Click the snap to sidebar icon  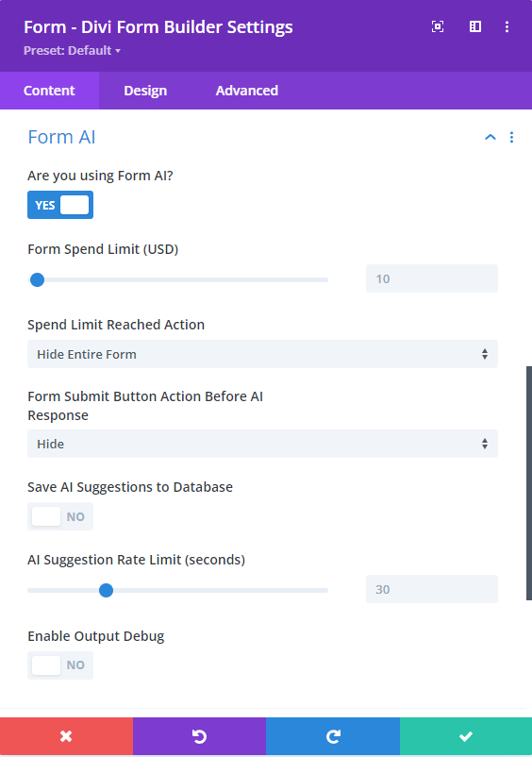coord(475,26)
